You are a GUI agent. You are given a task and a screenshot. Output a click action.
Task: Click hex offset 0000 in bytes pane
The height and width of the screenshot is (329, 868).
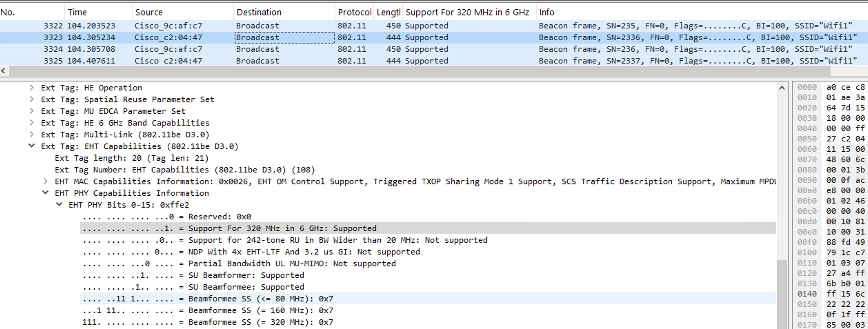(x=807, y=87)
